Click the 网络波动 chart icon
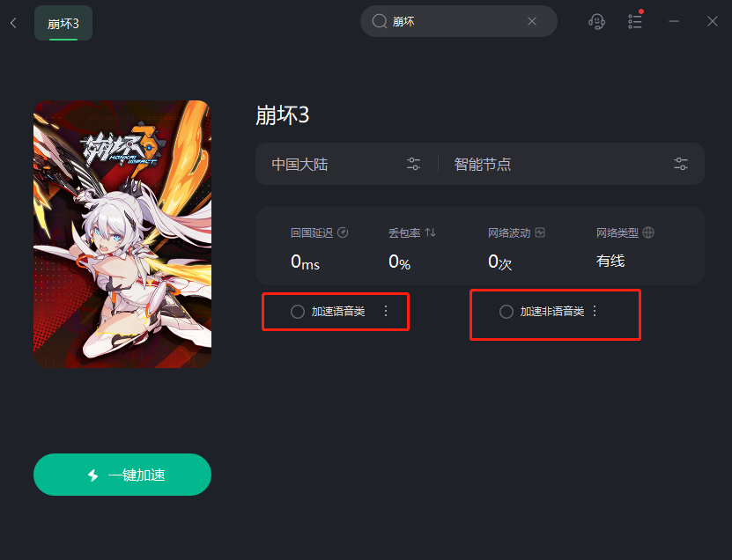 pyautogui.click(x=540, y=232)
